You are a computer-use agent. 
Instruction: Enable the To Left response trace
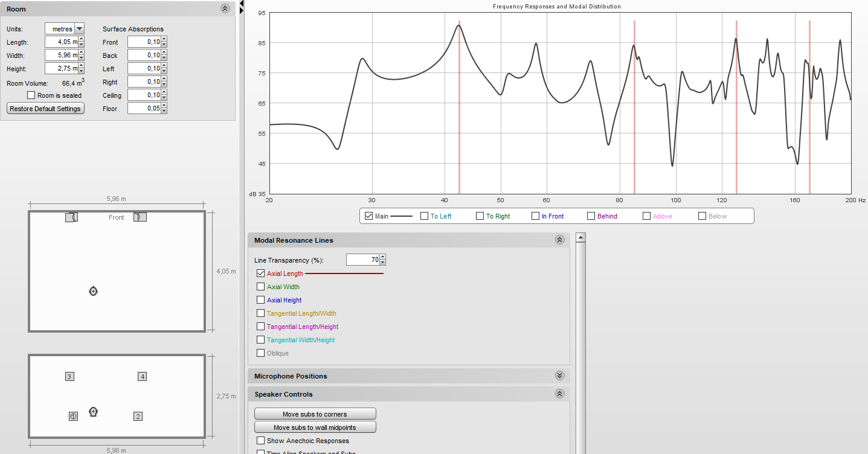point(425,216)
